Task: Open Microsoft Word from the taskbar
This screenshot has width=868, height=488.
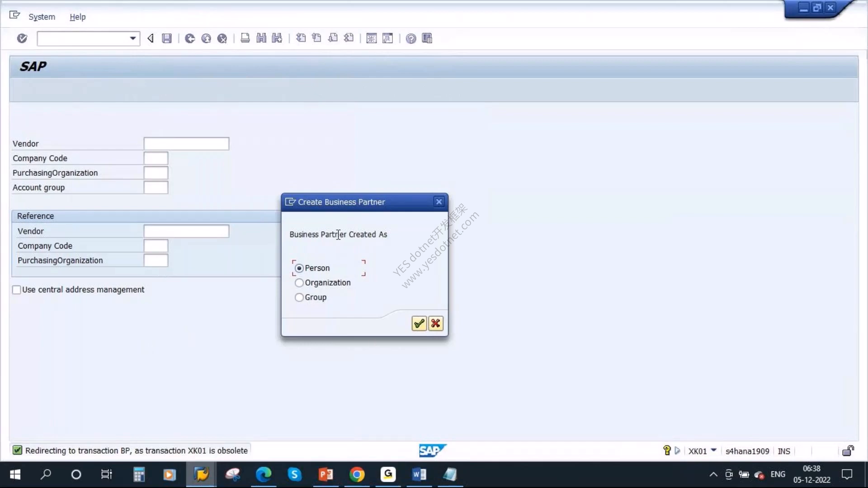Action: point(419,474)
